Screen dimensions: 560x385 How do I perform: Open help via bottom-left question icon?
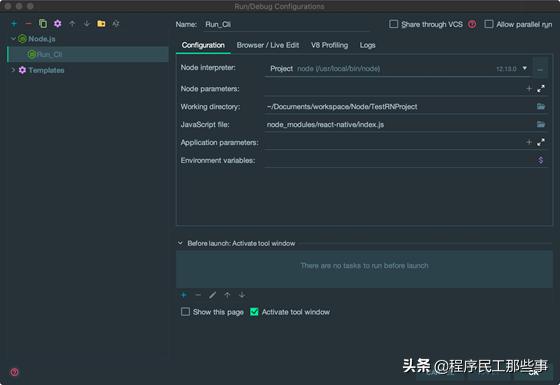point(14,372)
